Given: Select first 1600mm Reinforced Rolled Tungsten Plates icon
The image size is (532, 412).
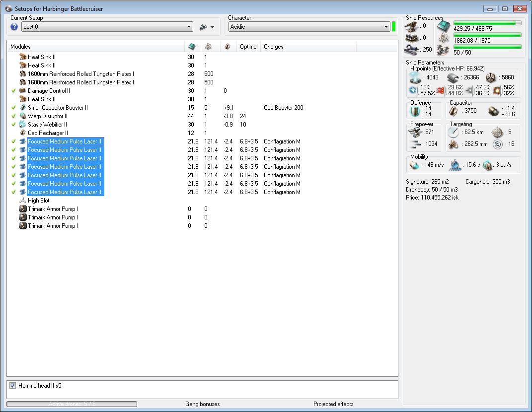Looking at the screenshot, I should pyautogui.click(x=23, y=73).
